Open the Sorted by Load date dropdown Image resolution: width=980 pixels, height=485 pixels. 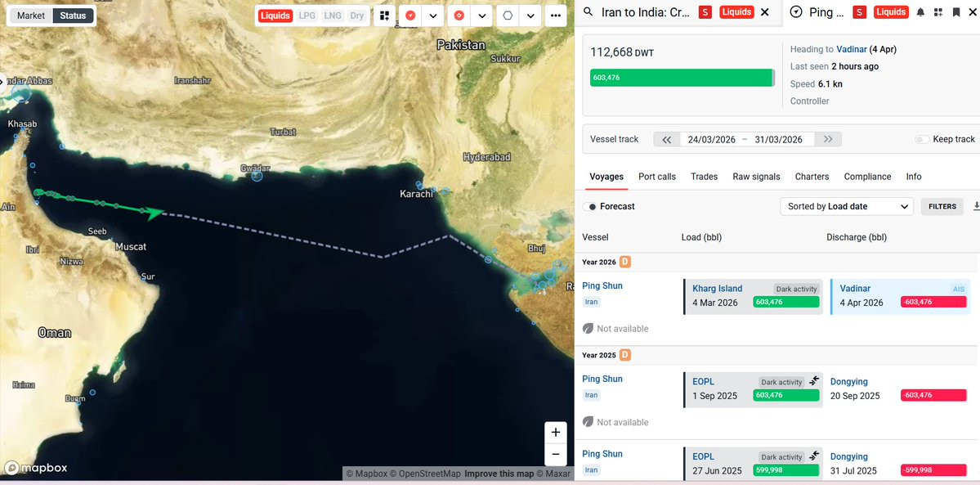847,206
